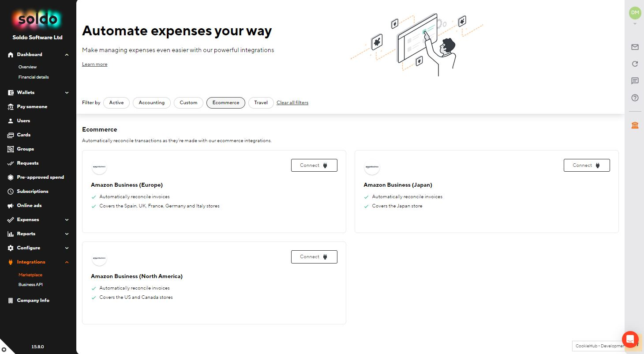Viewport: 644px width, 354px height.
Task: Click the settings gear in bottom-left corner
Action: [4, 349]
